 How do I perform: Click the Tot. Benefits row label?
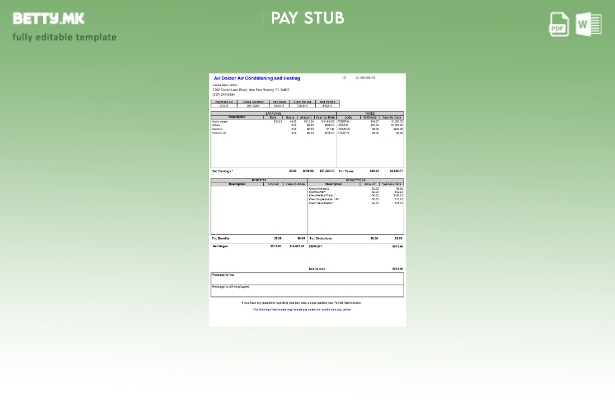click(222, 238)
